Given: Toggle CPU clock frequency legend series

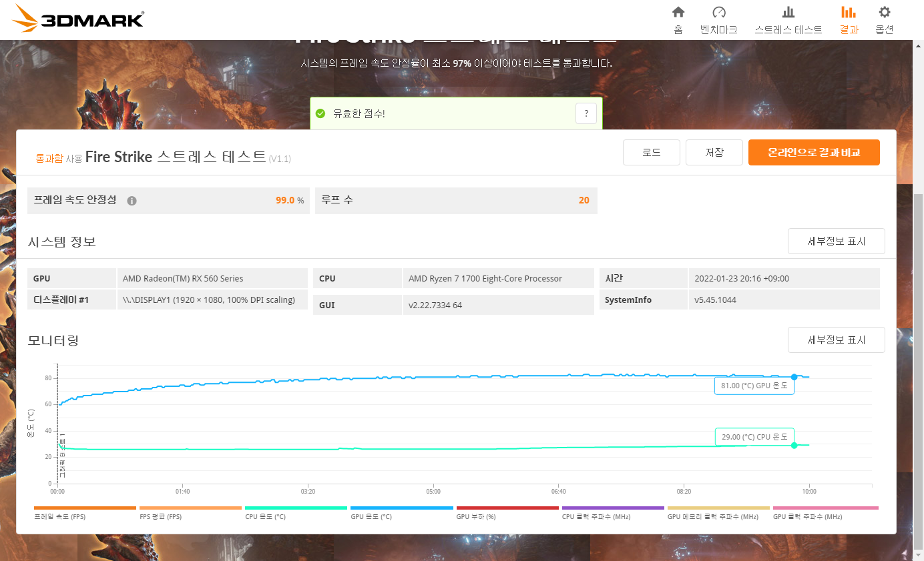Looking at the screenshot, I should coord(612,513).
